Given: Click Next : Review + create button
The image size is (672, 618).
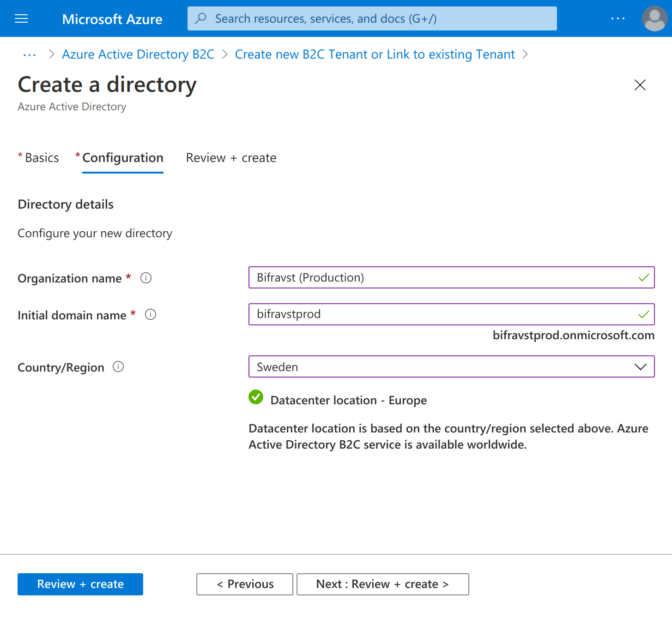Looking at the screenshot, I should [383, 584].
